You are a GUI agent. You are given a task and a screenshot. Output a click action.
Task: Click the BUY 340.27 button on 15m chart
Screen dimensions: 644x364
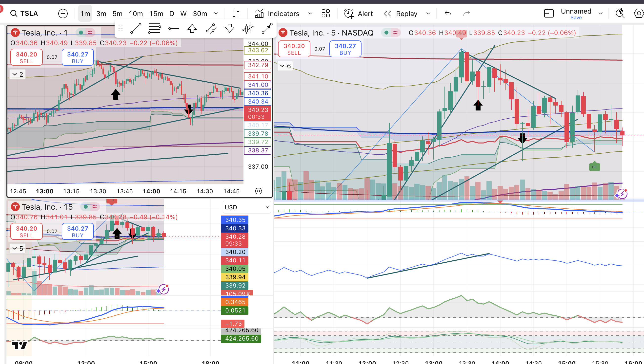click(x=78, y=232)
